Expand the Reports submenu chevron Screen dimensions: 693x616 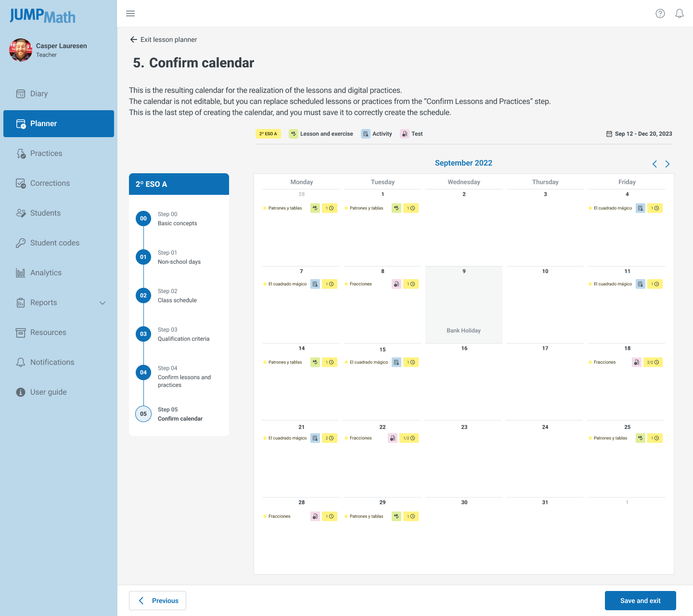pyautogui.click(x=103, y=303)
